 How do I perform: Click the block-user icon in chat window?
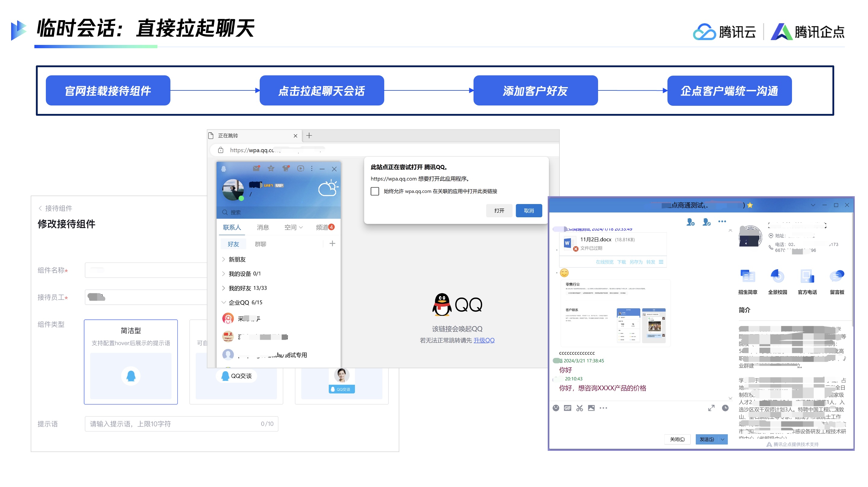pyautogui.click(x=706, y=222)
